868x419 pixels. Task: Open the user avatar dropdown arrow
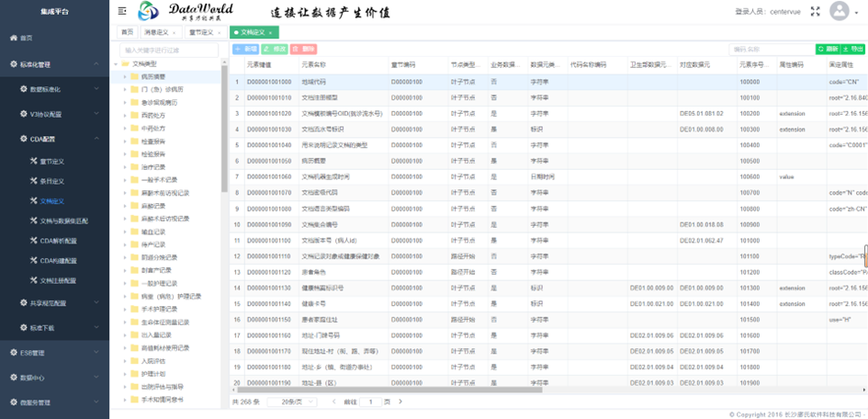(856, 13)
